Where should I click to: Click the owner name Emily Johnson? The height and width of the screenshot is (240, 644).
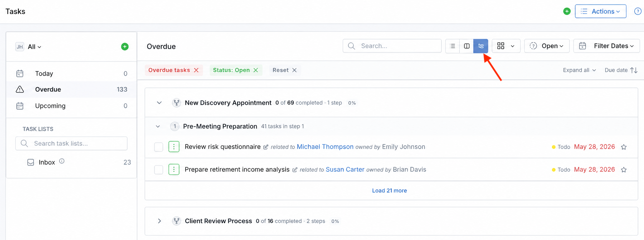point(404,147)
